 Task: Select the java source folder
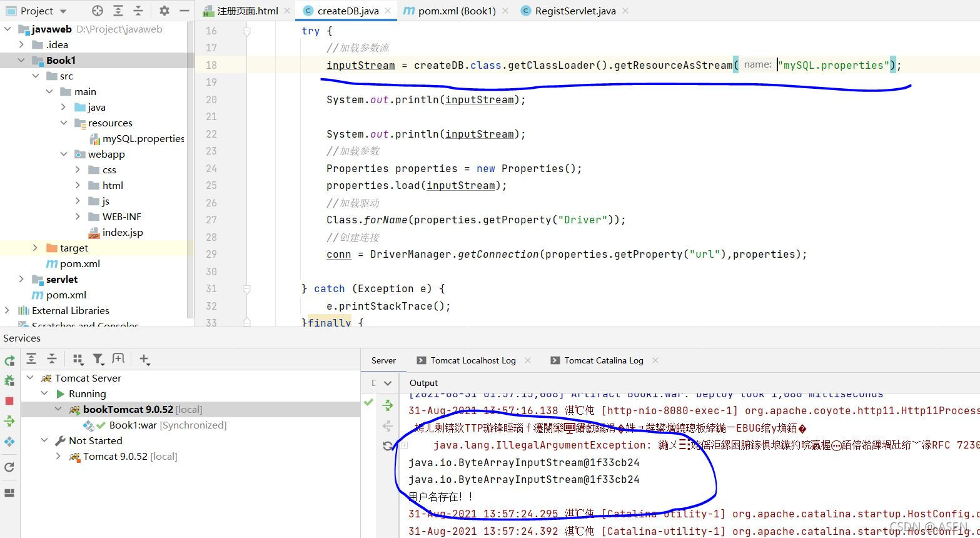click(x=96, y=107)
